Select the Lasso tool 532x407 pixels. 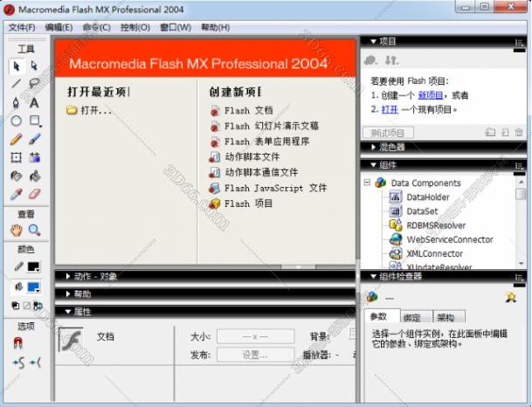[x=34, y=84]
